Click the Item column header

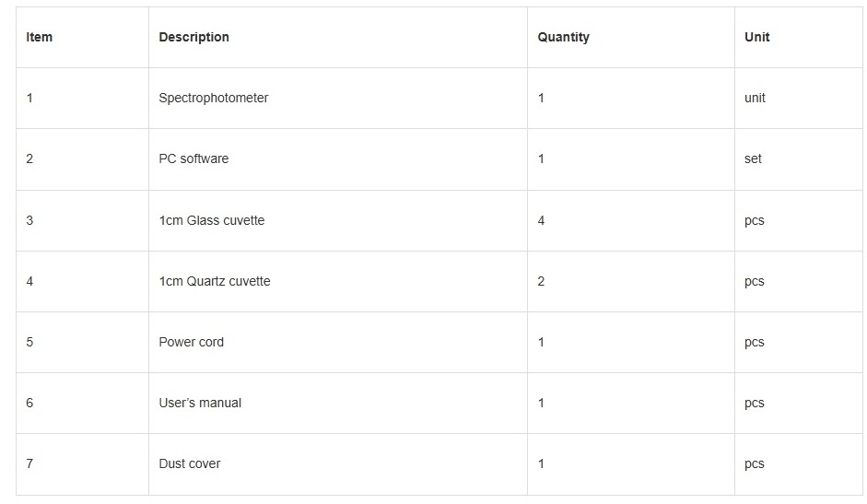click(x=40, y=38)
